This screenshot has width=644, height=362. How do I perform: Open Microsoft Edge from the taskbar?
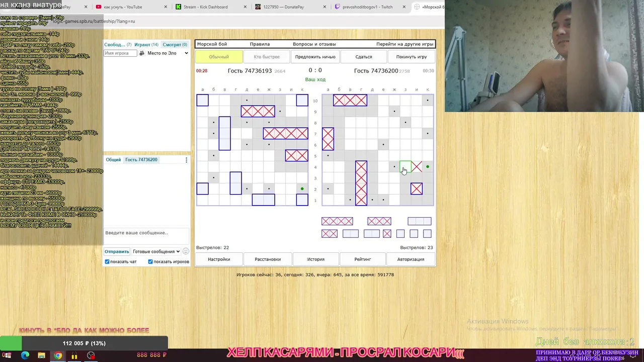click(25, 355)
